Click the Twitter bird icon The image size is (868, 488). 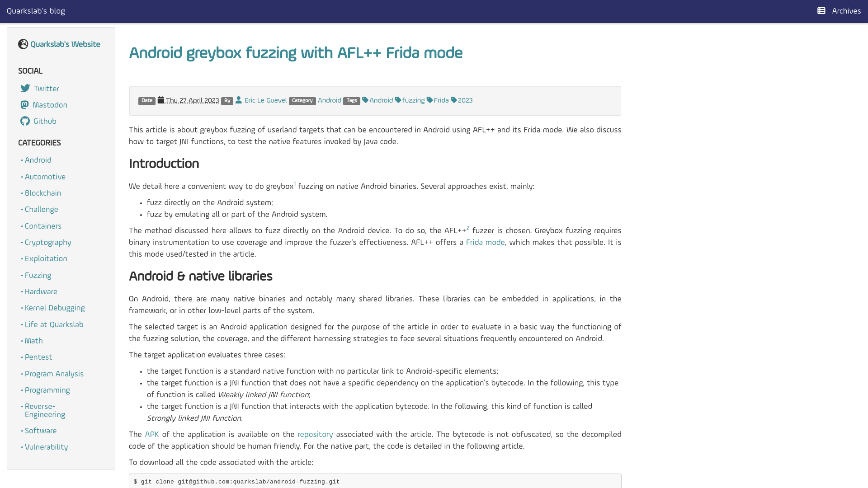pyautogui.click(x=25, y=88)
